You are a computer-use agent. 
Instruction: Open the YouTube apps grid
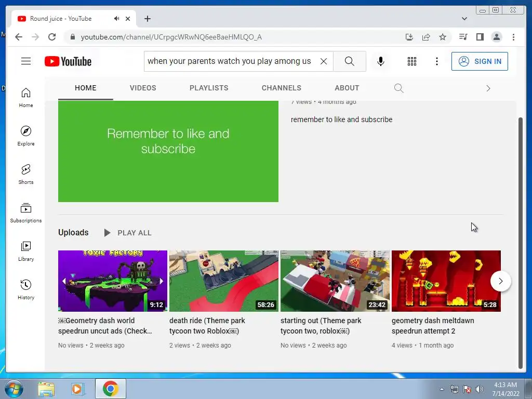(x=412, y=61)
